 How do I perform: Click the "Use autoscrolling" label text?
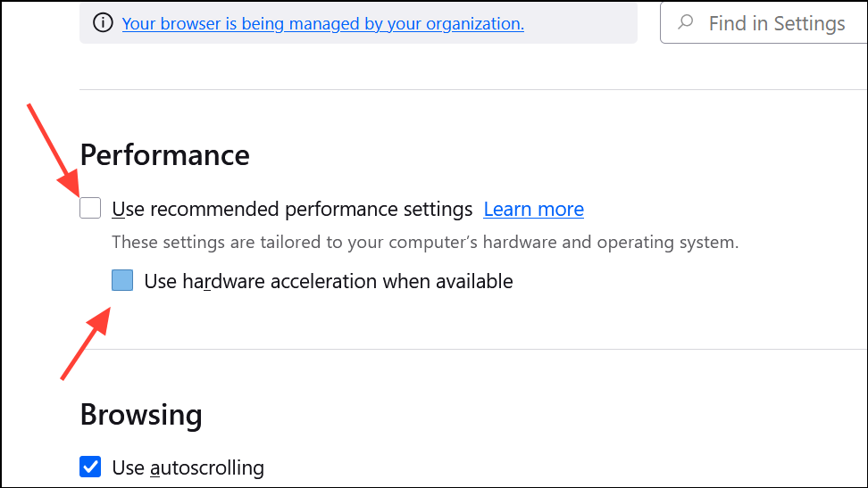[x=188, y=467]
